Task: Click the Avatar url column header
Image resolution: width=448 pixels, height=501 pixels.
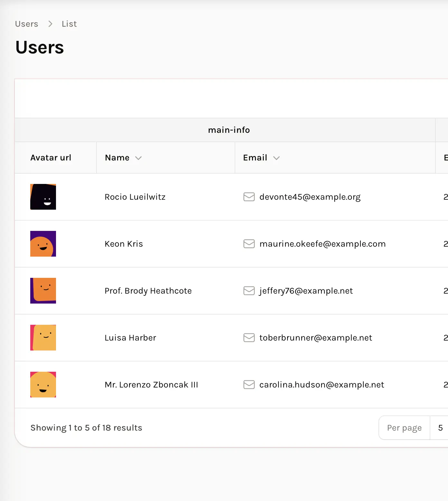Action: (51, 158)
